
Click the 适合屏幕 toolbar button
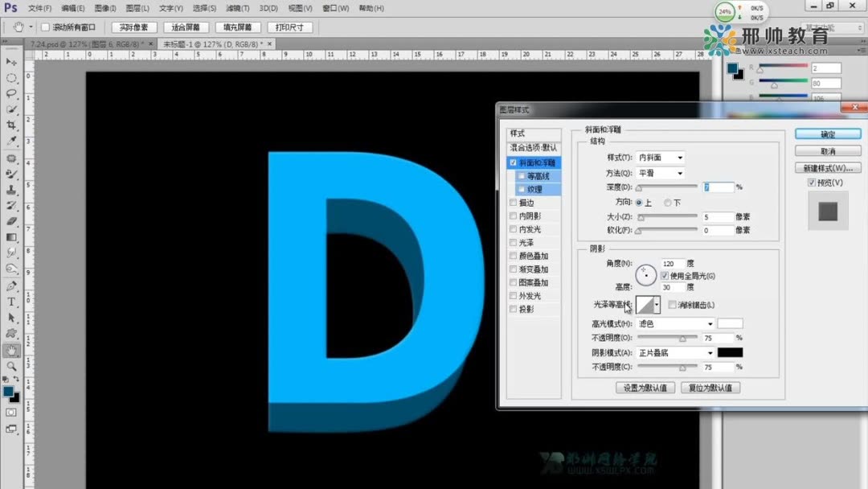186,27
